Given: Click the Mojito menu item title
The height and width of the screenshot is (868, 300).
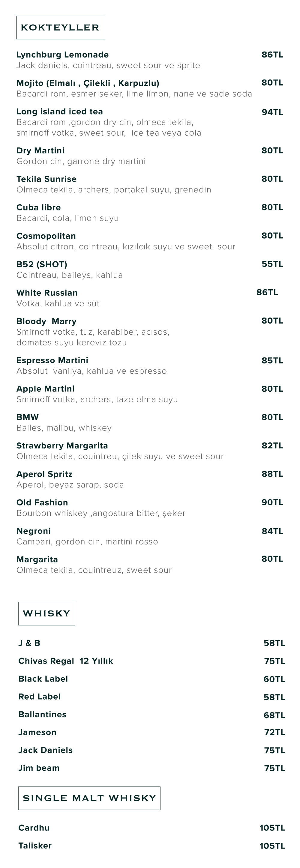Looking at the screenshot, I should pyautogui.click(x=88, y=83).
